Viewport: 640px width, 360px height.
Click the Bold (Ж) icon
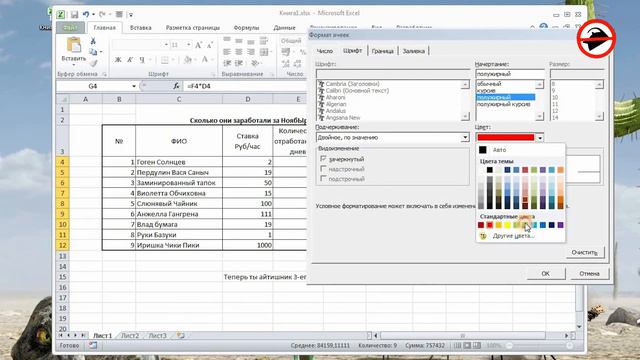coord(118,60)
